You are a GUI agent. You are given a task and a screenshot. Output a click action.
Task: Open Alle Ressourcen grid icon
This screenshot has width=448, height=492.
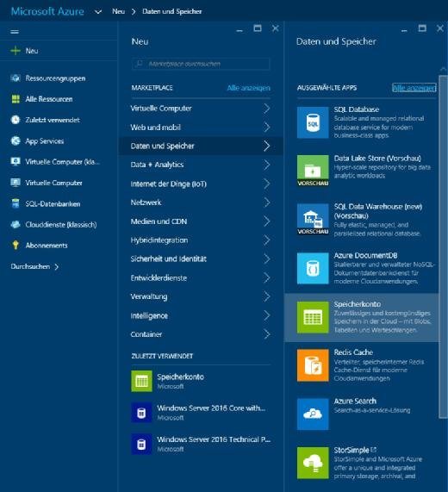coord(16,99)
